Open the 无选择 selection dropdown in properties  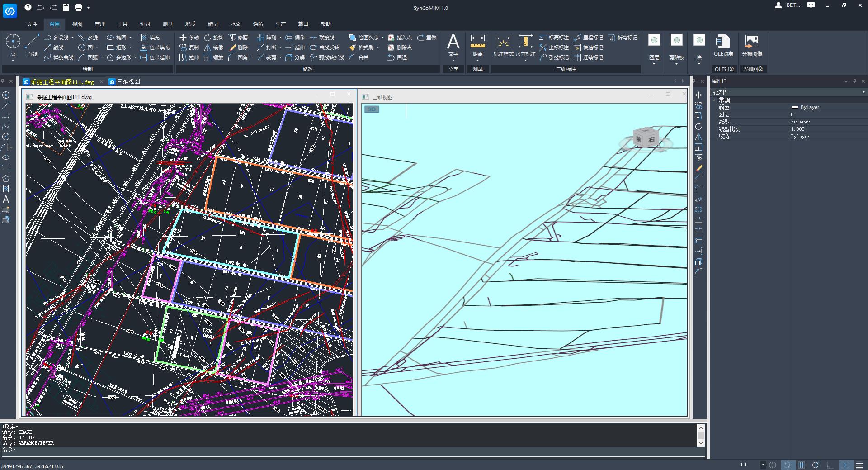(863, 92)
